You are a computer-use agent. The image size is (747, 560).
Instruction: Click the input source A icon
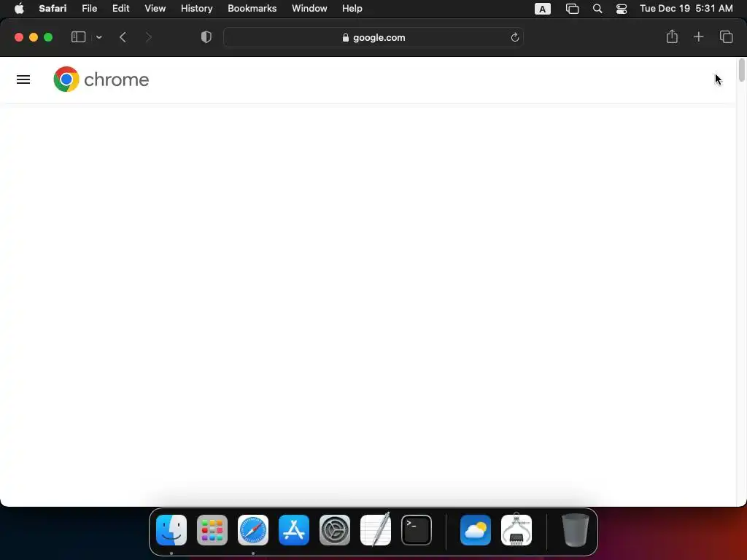click(542, 9)
